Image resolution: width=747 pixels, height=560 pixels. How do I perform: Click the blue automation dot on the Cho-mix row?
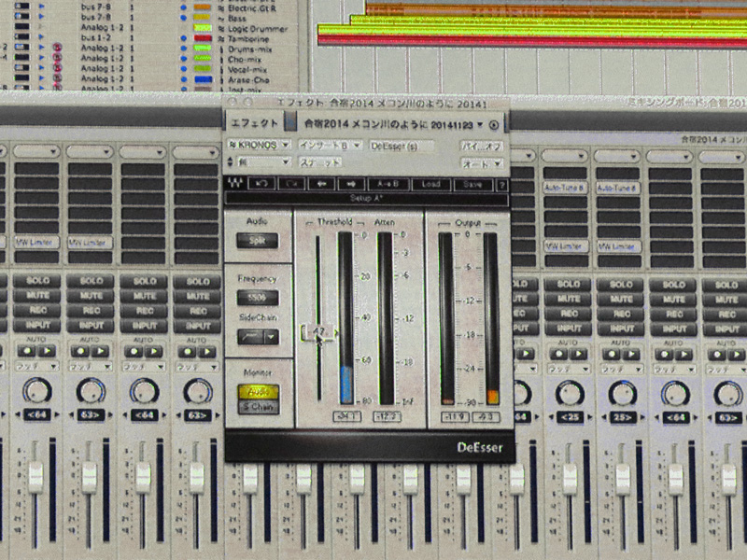183,59
